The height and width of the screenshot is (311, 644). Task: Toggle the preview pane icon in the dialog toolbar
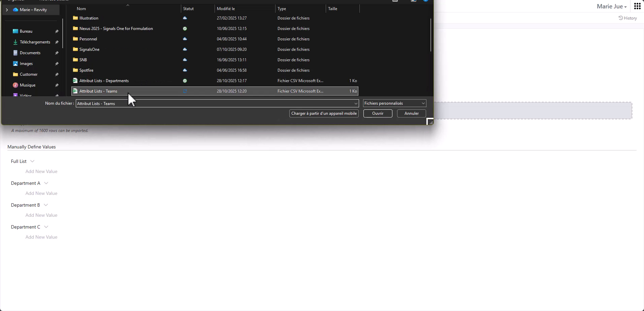click(414, 1)
